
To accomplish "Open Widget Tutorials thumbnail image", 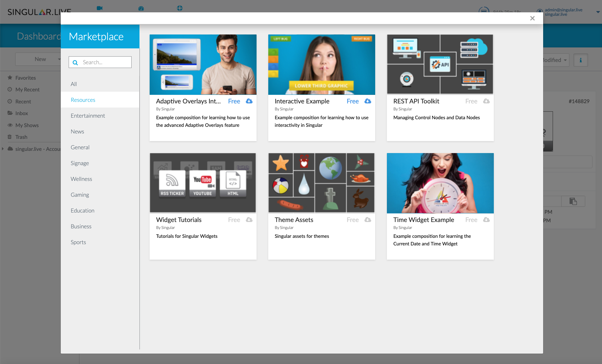I will point(203,183).
